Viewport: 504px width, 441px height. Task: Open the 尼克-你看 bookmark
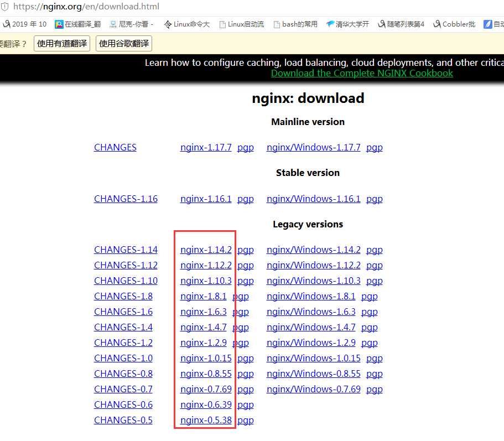131,24
